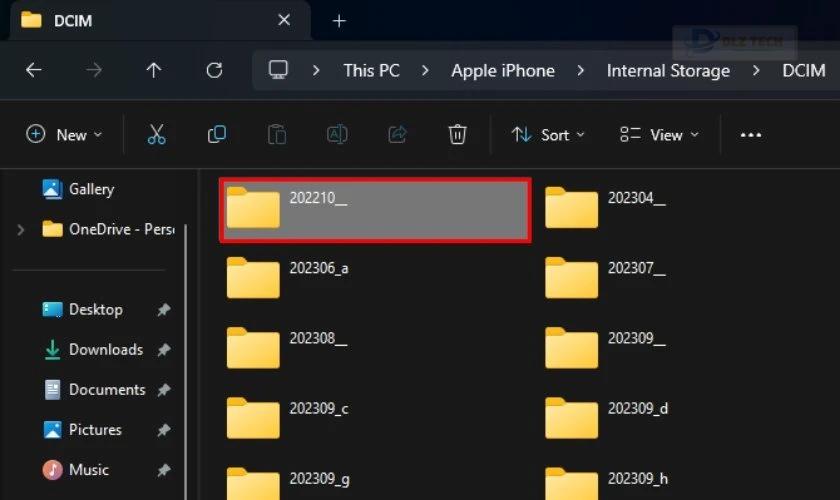The height and width of the screenshot is (500, 840).
Task: Go back with the left arrow
Action: [34, 70]
